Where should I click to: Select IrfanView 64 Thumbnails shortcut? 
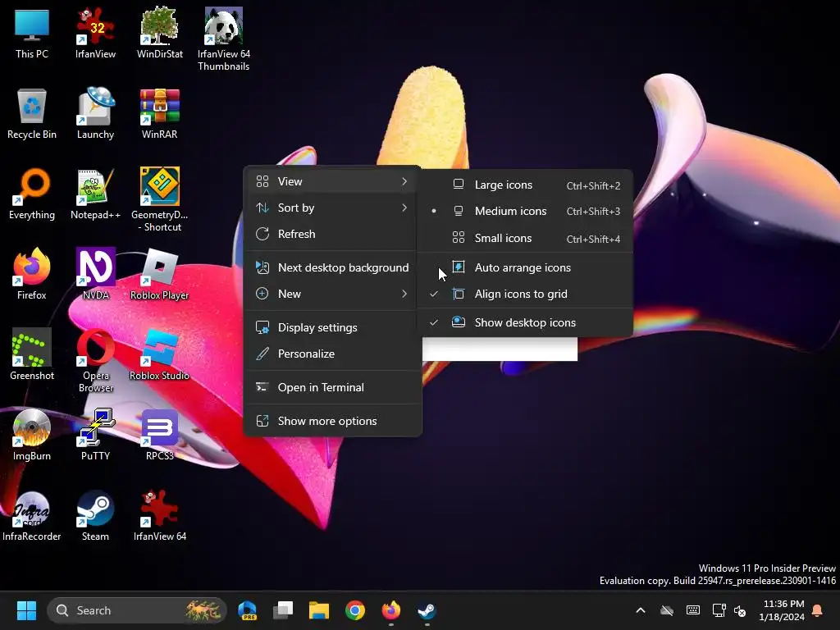tap(223, 39)
